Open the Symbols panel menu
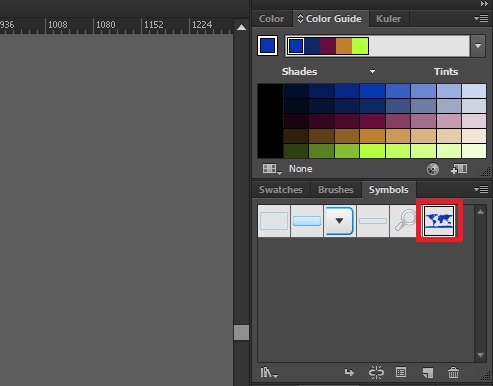 click(x=481, y=190)
